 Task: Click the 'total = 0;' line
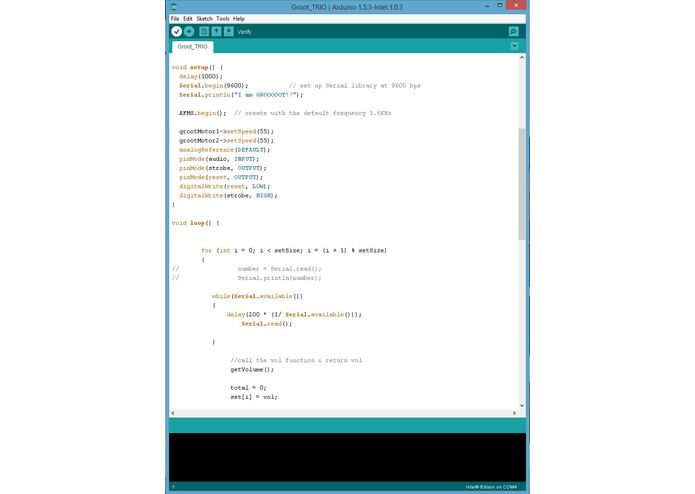248,388
